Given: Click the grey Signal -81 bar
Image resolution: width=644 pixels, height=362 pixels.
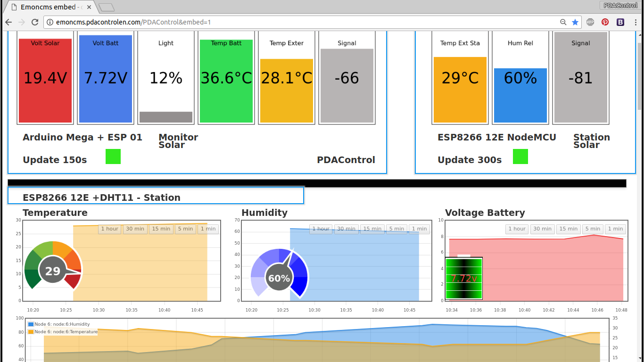Looking at the screenshot, I should 581,77.
